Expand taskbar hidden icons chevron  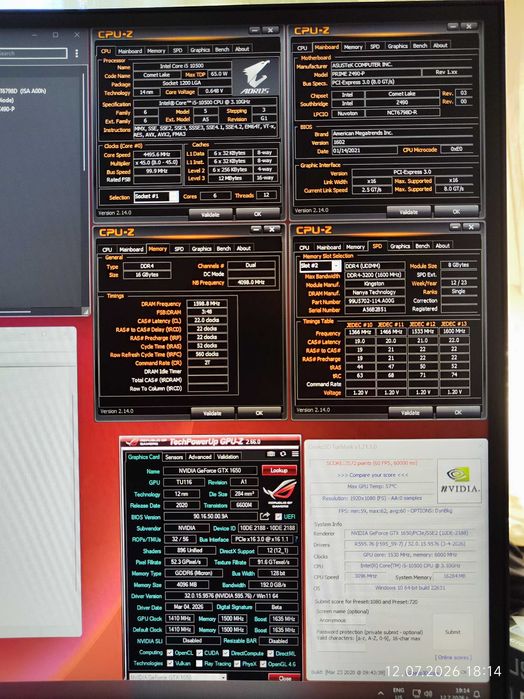tap(380, 693)
